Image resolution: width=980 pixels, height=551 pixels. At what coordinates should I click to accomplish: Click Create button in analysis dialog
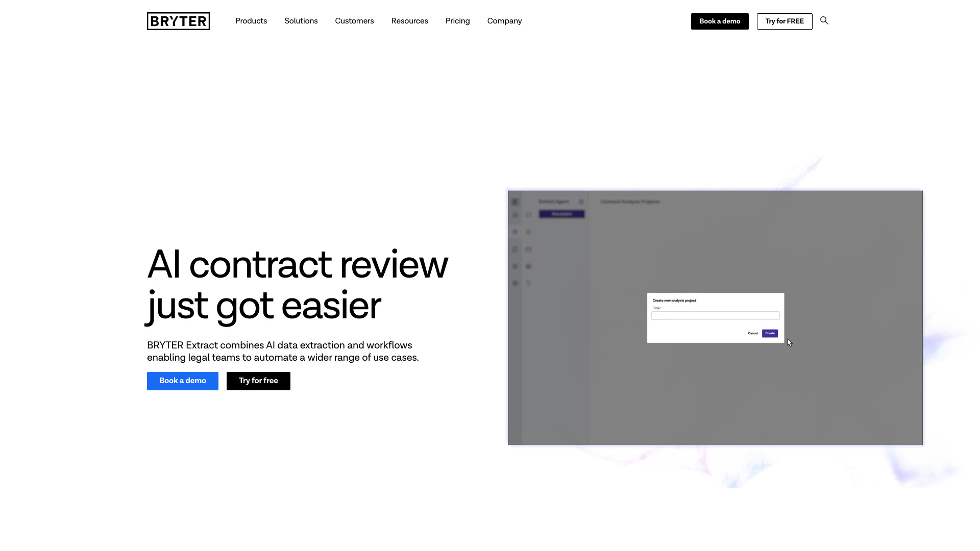(769, 332)
